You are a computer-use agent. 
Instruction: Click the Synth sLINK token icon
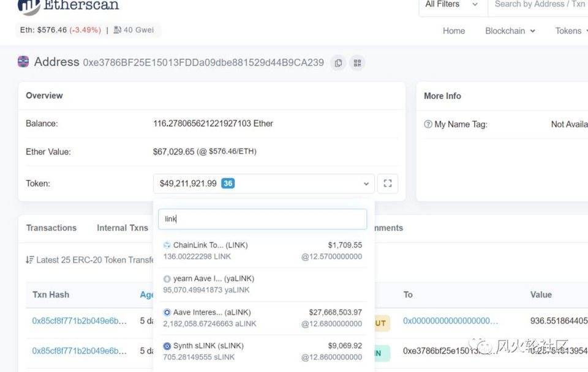click(x=167, y=346)
